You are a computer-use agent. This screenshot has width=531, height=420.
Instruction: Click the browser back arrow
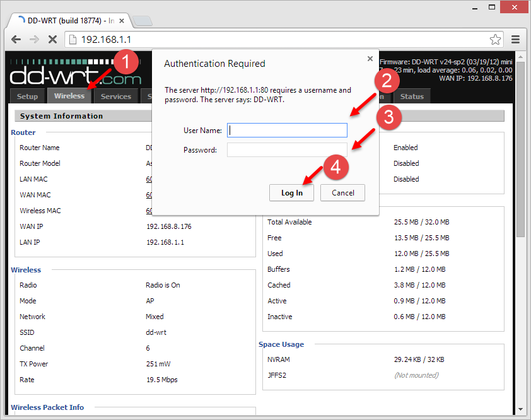click(x=16, y=40)
